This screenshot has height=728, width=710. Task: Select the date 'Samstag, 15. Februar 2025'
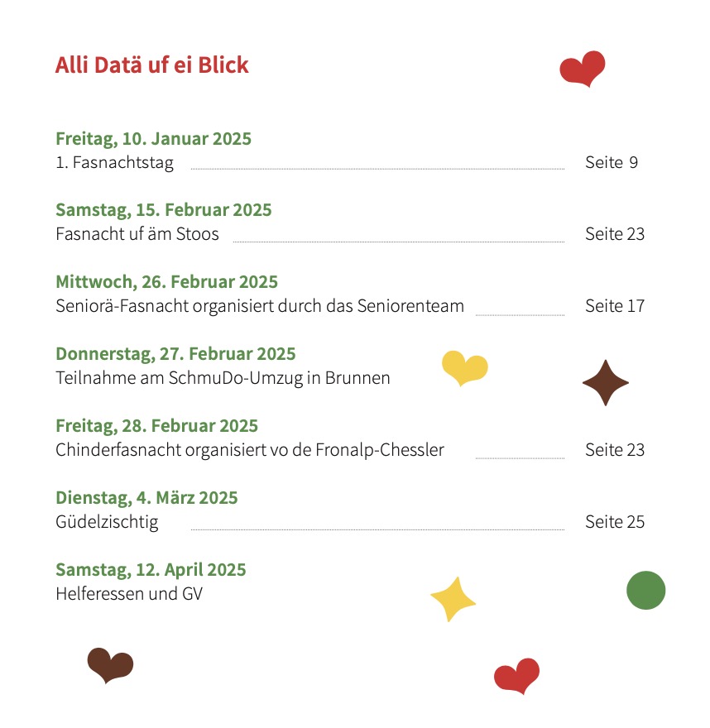coord(164,210)
